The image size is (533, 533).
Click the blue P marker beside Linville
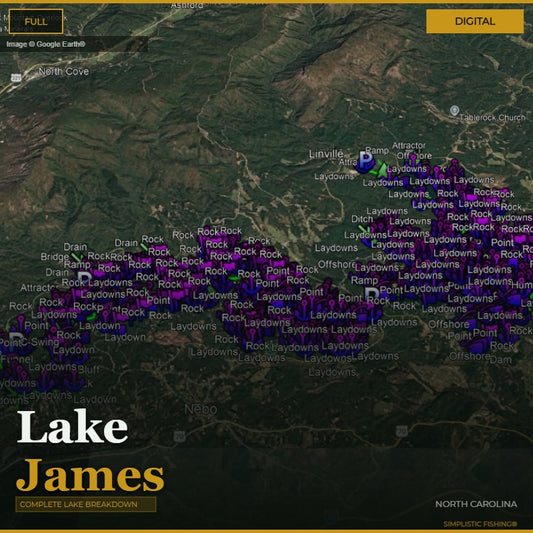365,161
